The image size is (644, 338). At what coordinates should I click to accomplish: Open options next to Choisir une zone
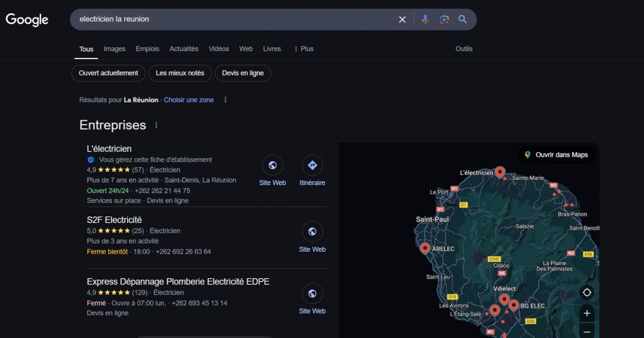[x=226, y=100]
